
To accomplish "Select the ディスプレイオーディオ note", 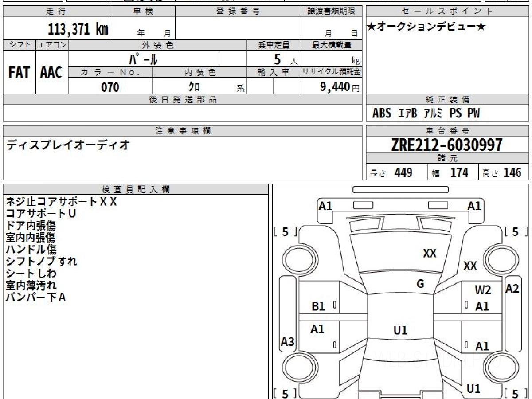I will point(68,145).
